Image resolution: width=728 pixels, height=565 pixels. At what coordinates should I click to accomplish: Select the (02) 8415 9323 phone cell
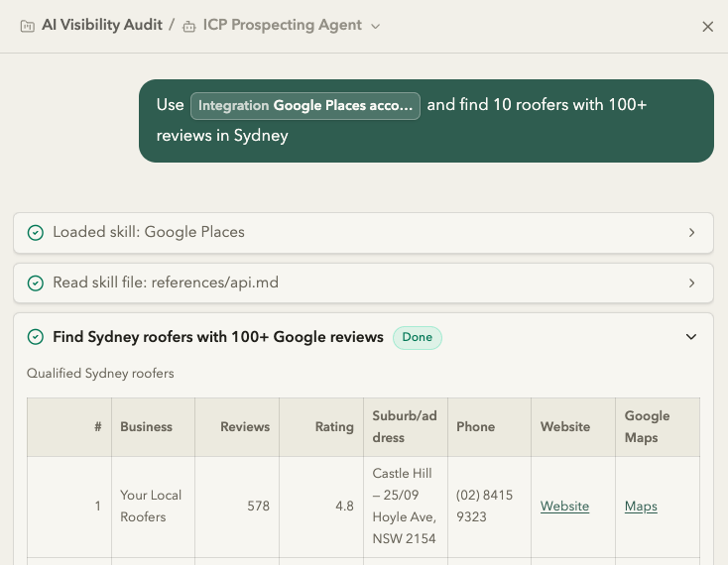tap(489, 507)
